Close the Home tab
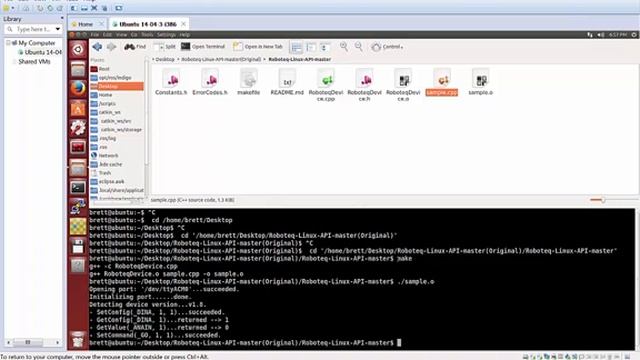Viewport: 640px width, 360px height. (101, 24)
